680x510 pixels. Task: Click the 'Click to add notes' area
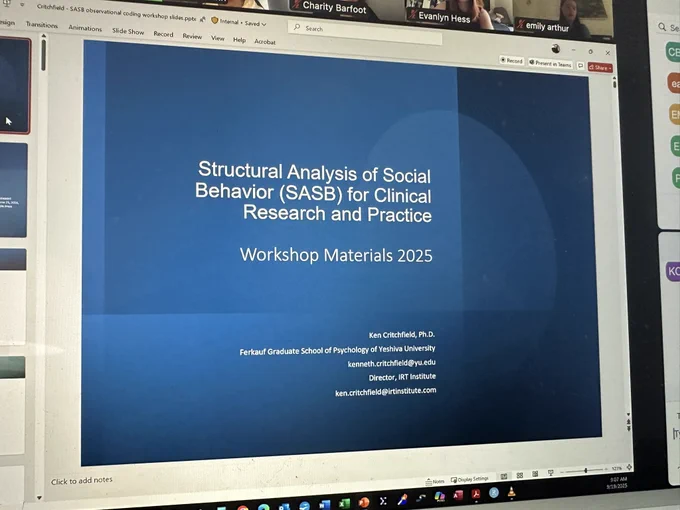(82, 481)
